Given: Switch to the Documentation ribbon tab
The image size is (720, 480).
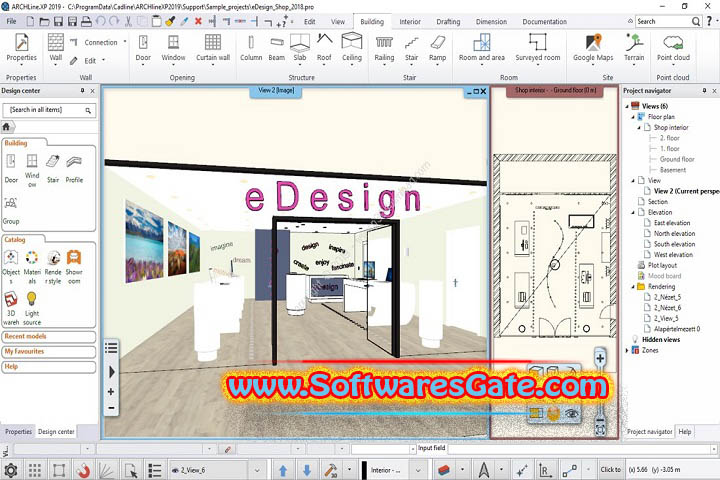Looking at the screenshot, I should tap(545, 22).
